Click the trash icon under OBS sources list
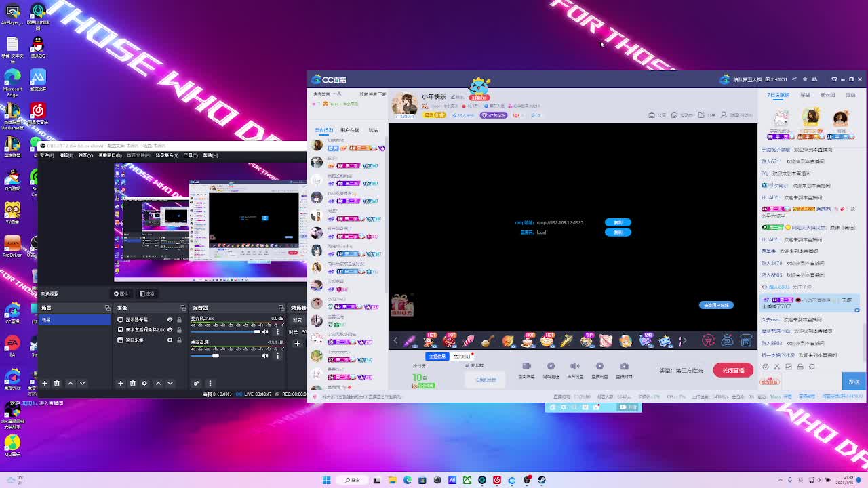 pyautogui.click(x=132, y=384)
